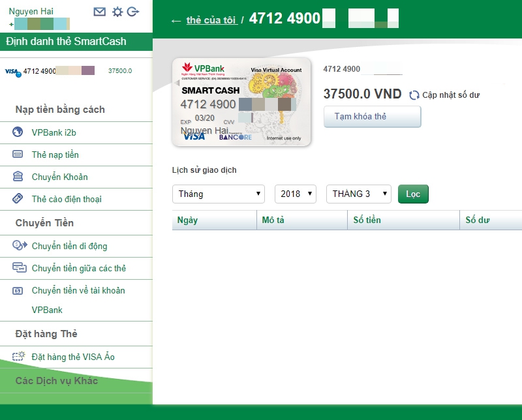Click the Thẻ nạp tiền card icon
The width and height of the screenshot is (522, 420).
[18, 154]
